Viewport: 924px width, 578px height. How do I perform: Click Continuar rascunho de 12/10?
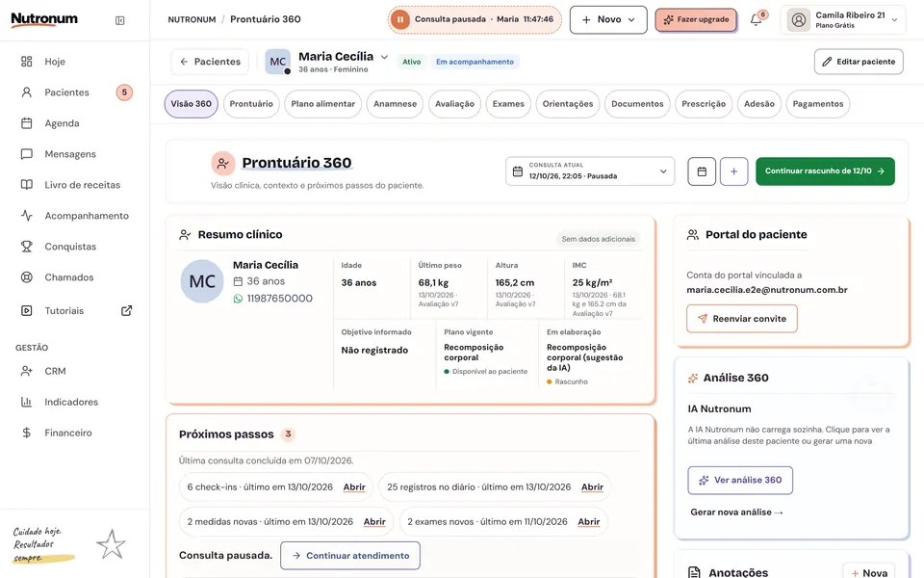pyautogui.click(x=825, y=171)
